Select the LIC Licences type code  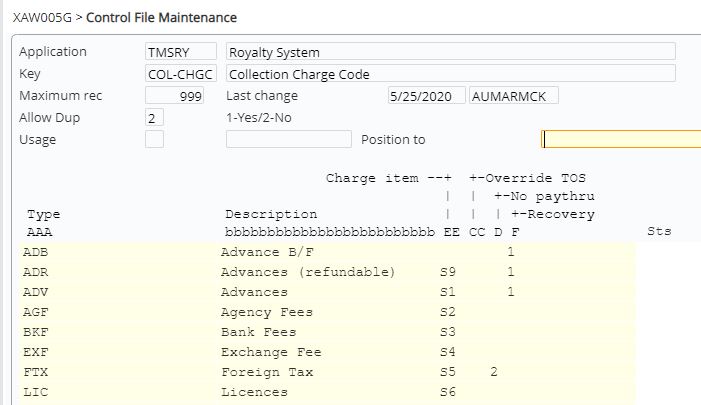[35, 392]
